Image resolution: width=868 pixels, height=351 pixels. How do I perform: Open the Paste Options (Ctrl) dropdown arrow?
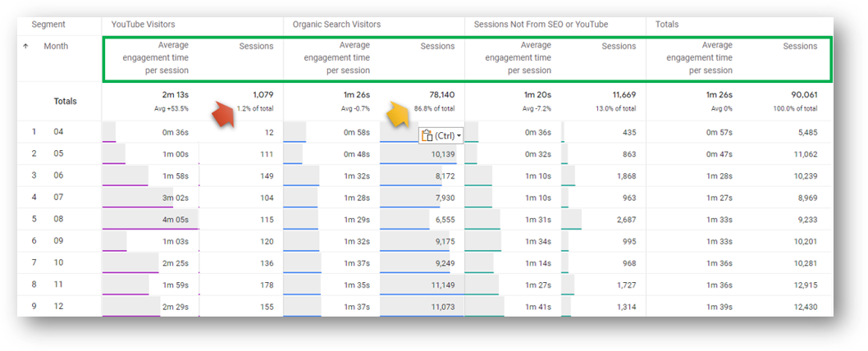(x=459, y=136)
